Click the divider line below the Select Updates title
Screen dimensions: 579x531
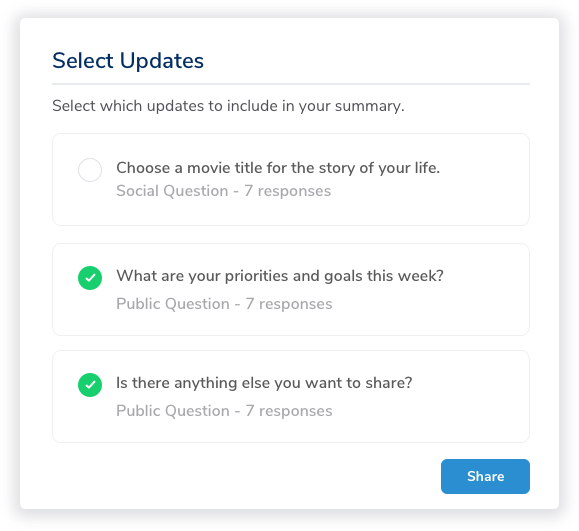(291, 84)
